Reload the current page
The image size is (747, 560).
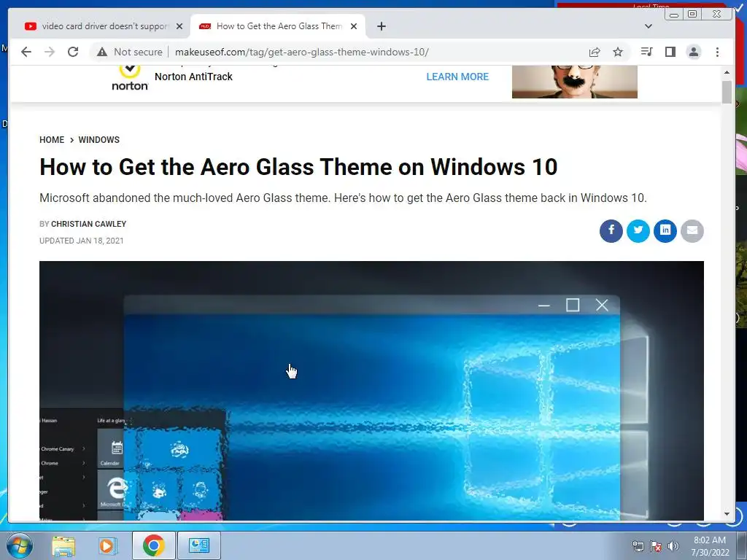point(73,52)
